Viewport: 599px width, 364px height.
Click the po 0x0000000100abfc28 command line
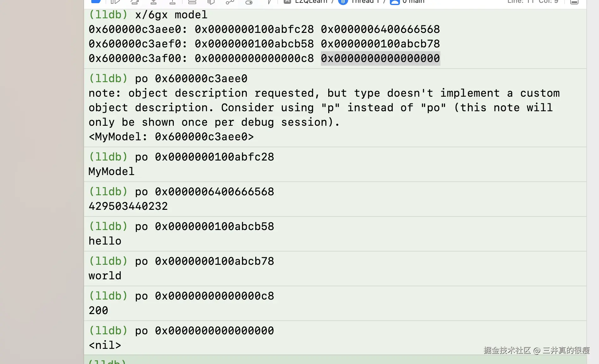click(x=182, y=157)
